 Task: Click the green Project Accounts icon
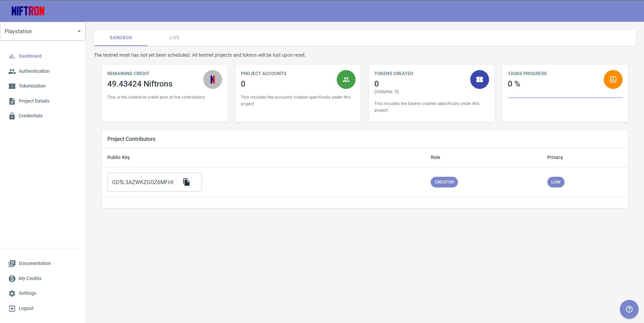pyautogui.click(x=346, y=79)
